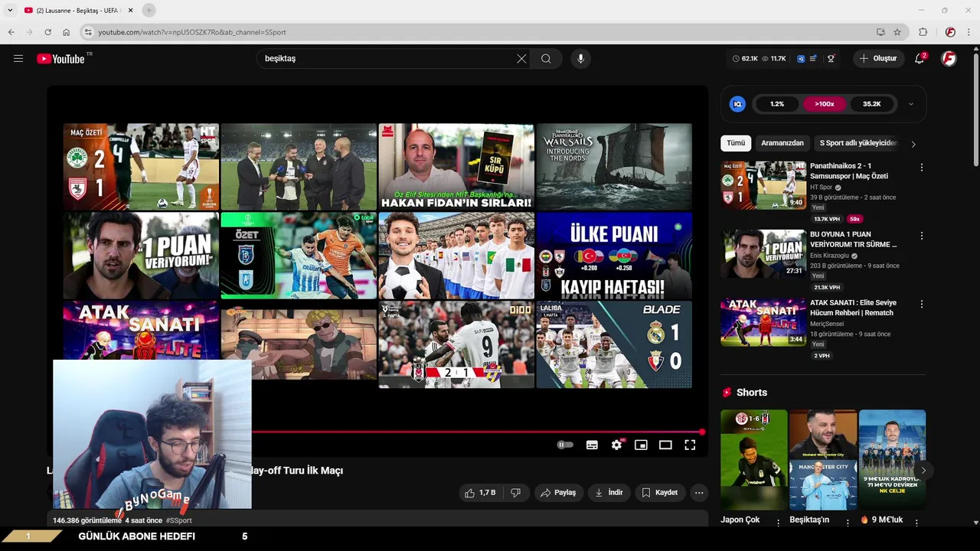Bookmark page with star icon
Screen dimensions: 980x551
(897, 32)
